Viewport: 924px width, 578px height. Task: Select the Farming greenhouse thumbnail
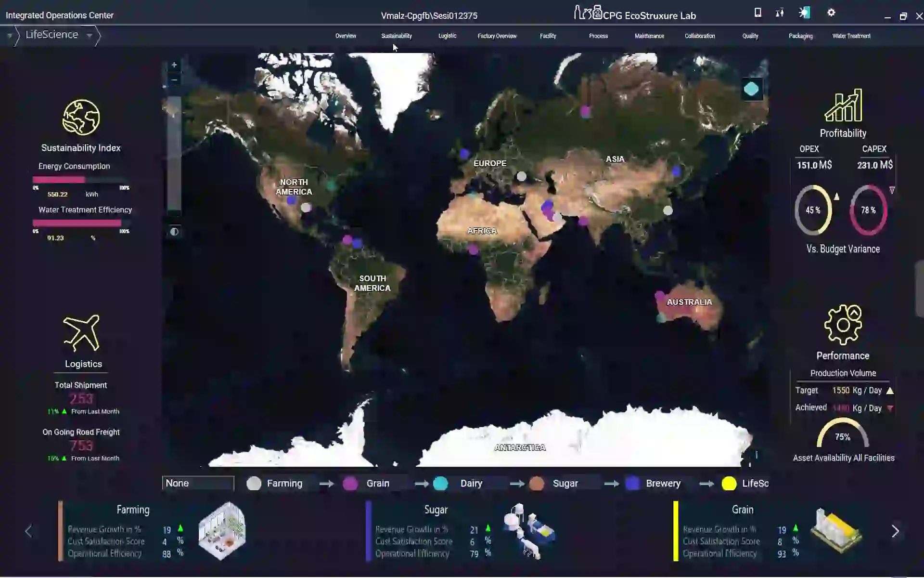point(222,531)
